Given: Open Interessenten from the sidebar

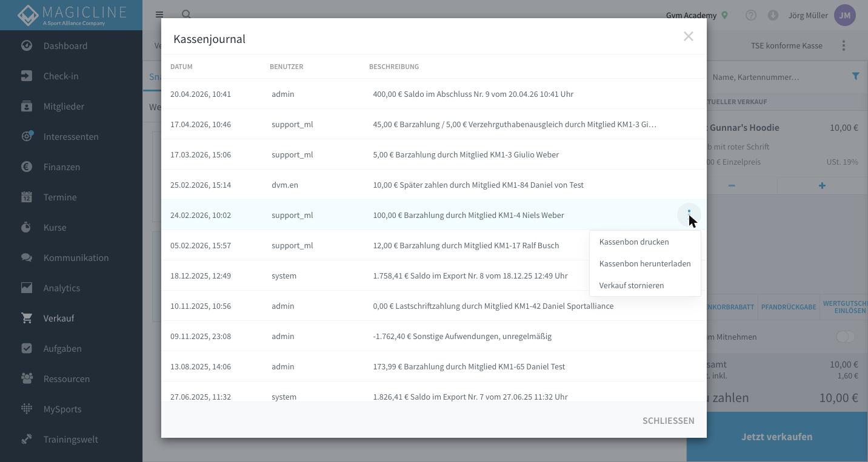Looking at the screenshot, I should pyautogui.click(x=70, y=137).
